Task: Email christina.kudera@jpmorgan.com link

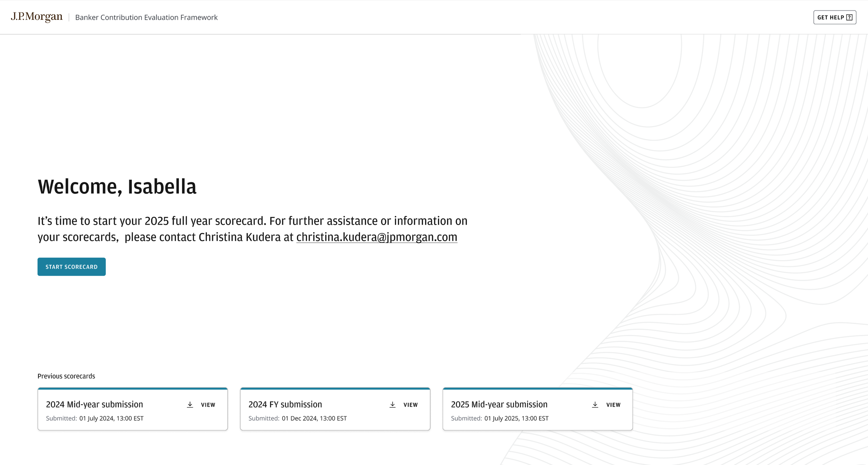Action: pyautogui.click(x=377, y=237)
